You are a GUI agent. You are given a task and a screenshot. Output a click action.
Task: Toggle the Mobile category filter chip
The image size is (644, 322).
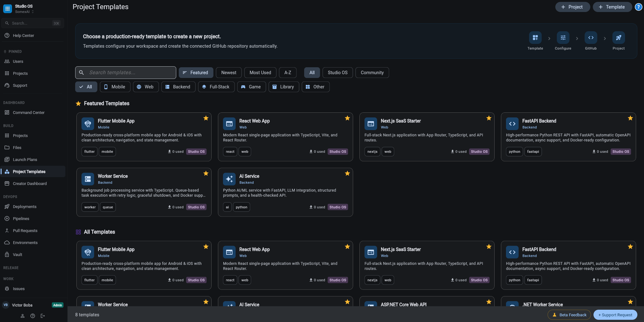tap(115, 87)
